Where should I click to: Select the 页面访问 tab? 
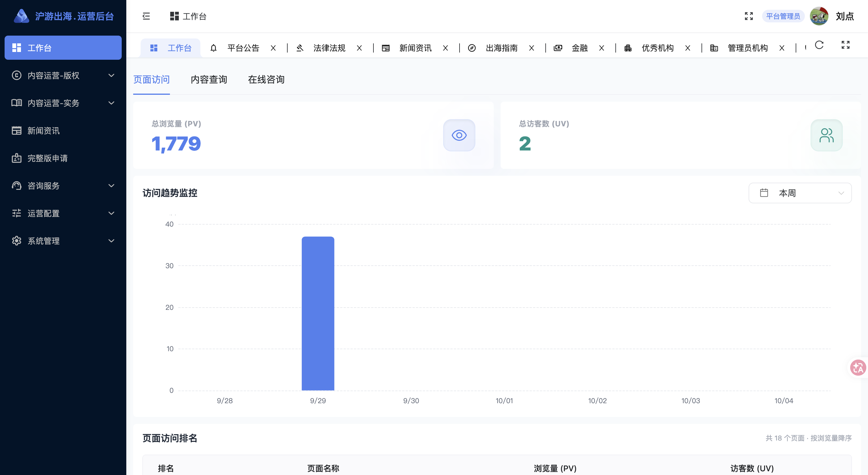[151, 80]
